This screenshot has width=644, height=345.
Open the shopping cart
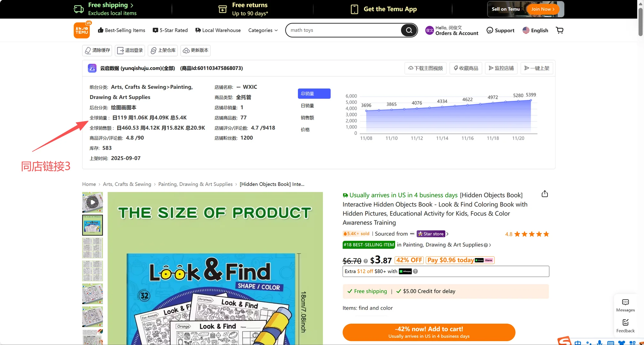pyautogui.click(x=560, y=30)
